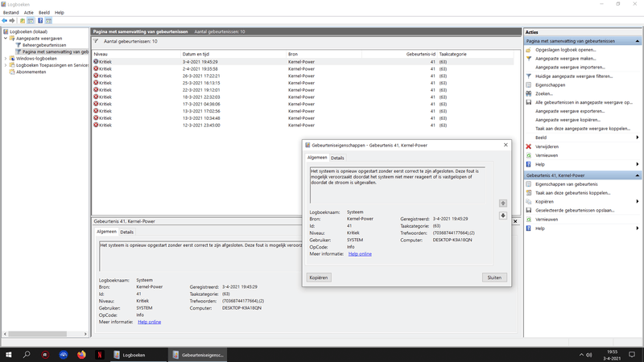Click Logboeken taskbar button
The height and width of the screenshot is (362, 644).
(x=138, y=355)
